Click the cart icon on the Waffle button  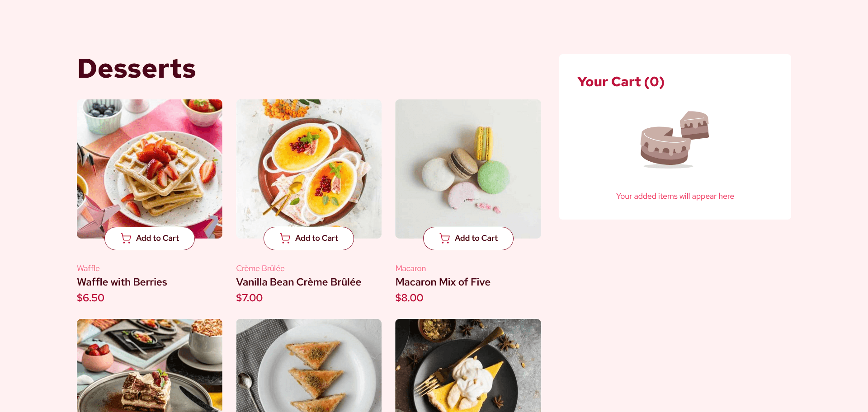(126, 239)
